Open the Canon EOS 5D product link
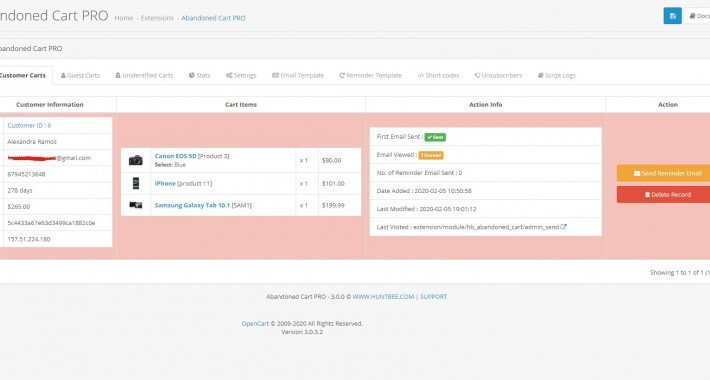The width and height of the screenshot is (710, 380). coord(175,156)
